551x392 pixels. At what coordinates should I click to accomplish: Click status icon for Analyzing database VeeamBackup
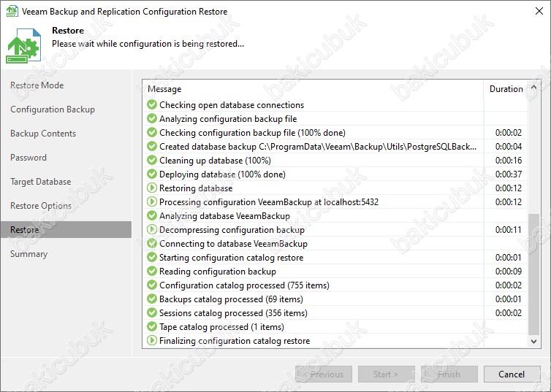coord(152,215)
